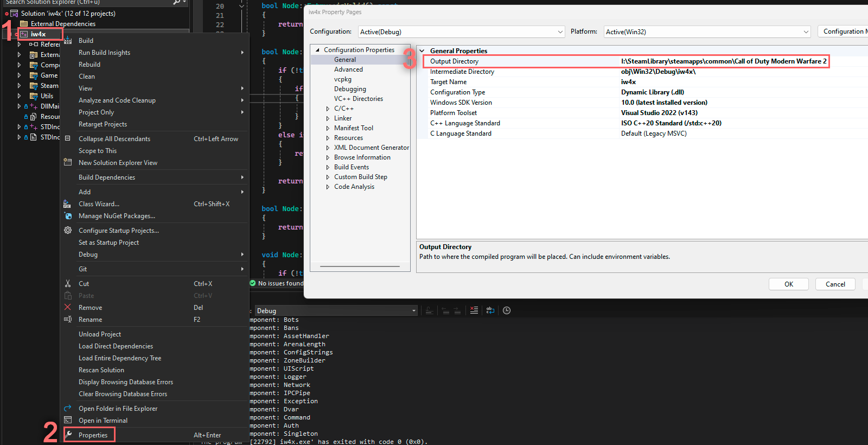Click the C++ Language Standard value
This screenshot has width=868, height=445.
point(671,123)
